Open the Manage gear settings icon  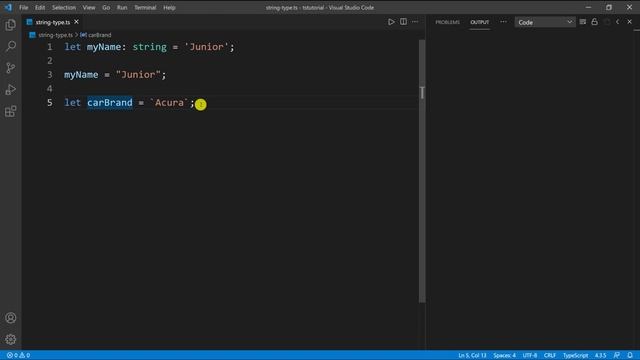[x=11, y=339]
